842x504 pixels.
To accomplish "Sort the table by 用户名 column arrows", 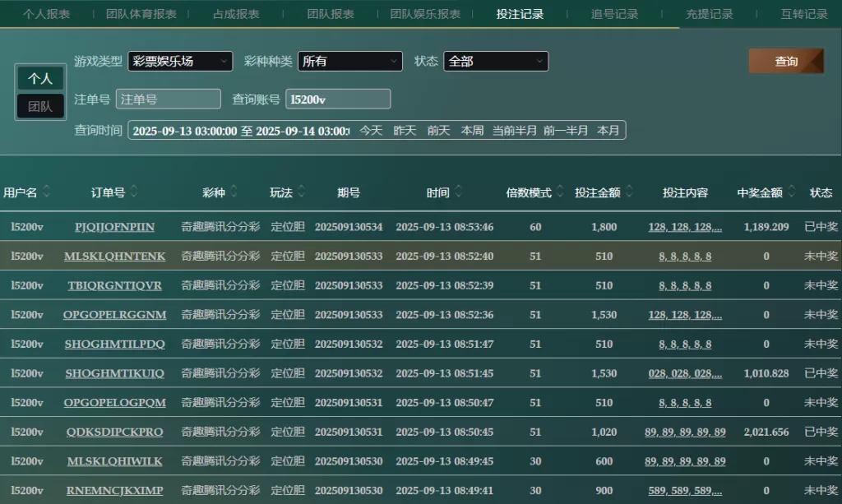I will (47, 192).
